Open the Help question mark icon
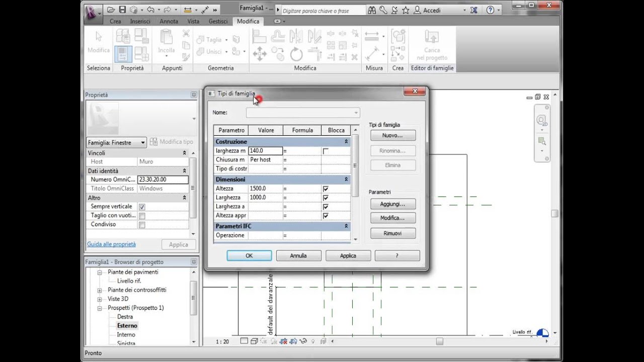 tap(491, 10)
